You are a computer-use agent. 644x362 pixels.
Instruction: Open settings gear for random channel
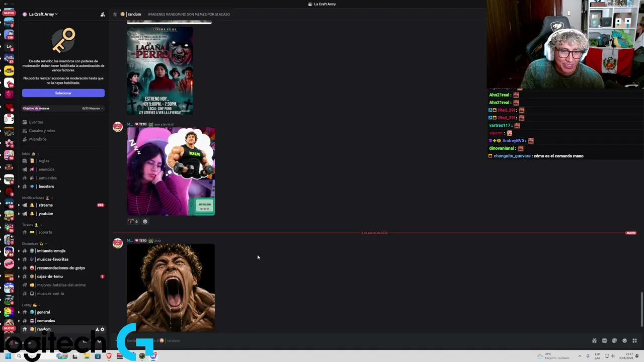pos(103,329)
